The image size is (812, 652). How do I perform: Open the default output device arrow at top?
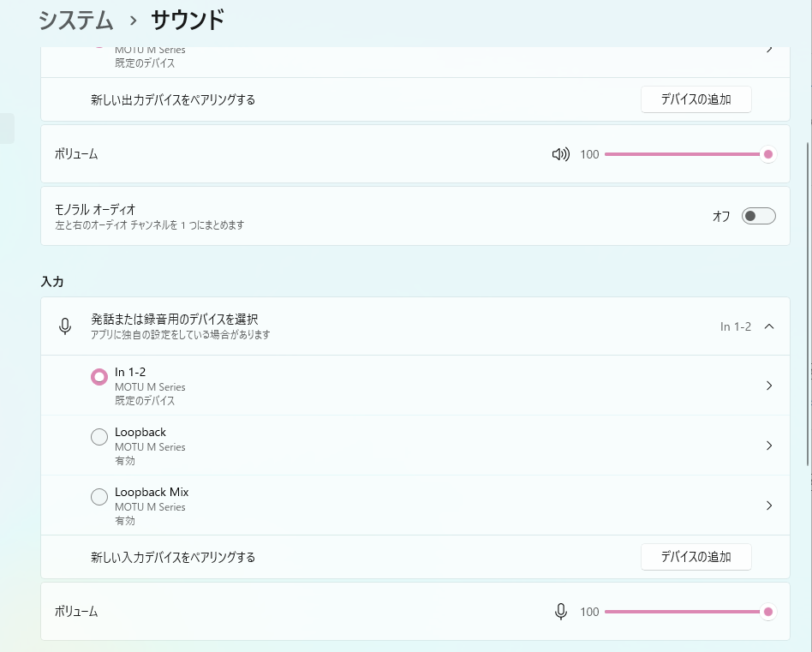768,50
